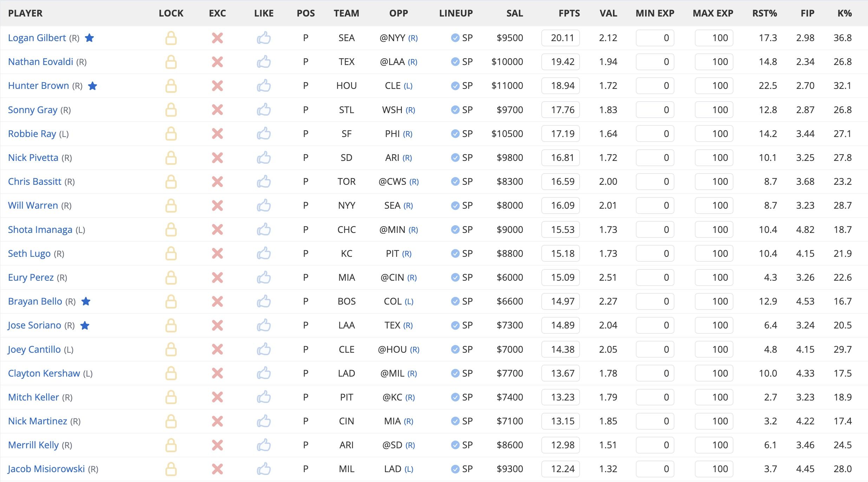The height and width of the screenshot is (482, 868).
Task: Lock Sonny Gray using the padlock
Action: [171, 110]
